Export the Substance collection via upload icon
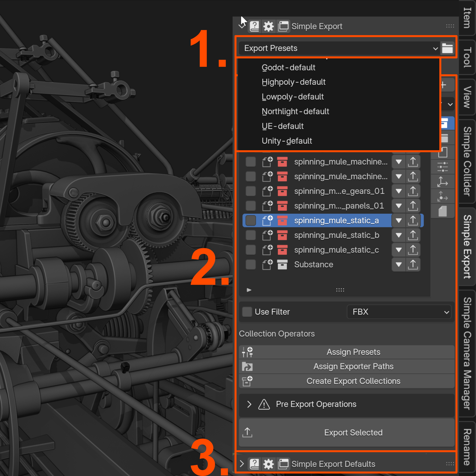The height and width of the screenshot is (476, 476). [413, 265]
